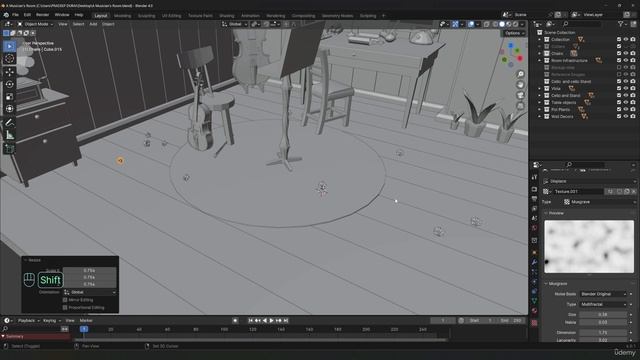Viewport: 640px width, 360px height.
Task: Collapse the Musgrave settings panel
Action: (546, 284)
